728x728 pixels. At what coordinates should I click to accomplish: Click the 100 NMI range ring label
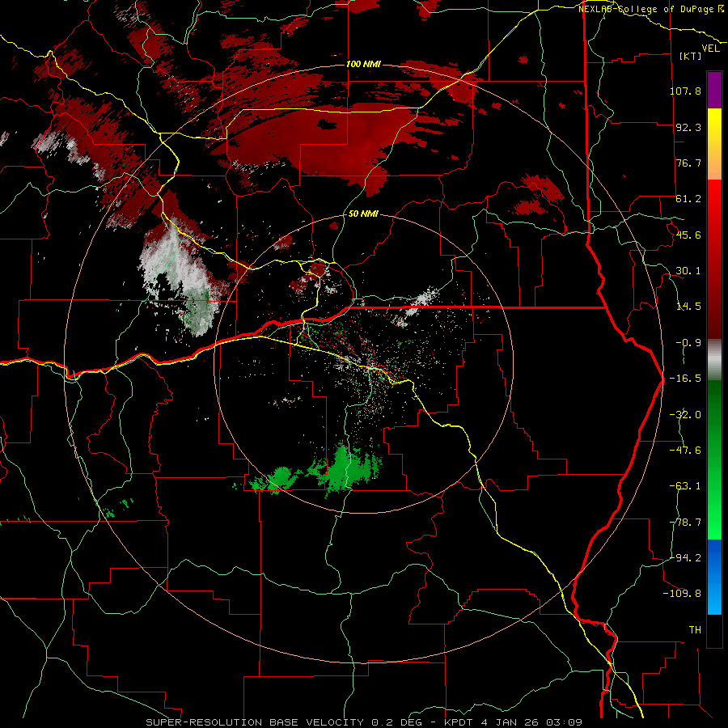coord(363,64)
